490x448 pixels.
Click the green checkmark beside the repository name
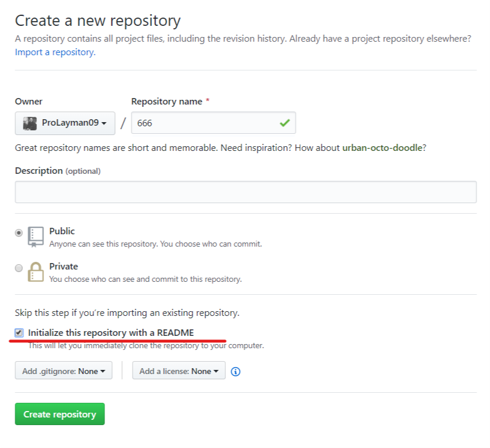click(x=284, y=123)
